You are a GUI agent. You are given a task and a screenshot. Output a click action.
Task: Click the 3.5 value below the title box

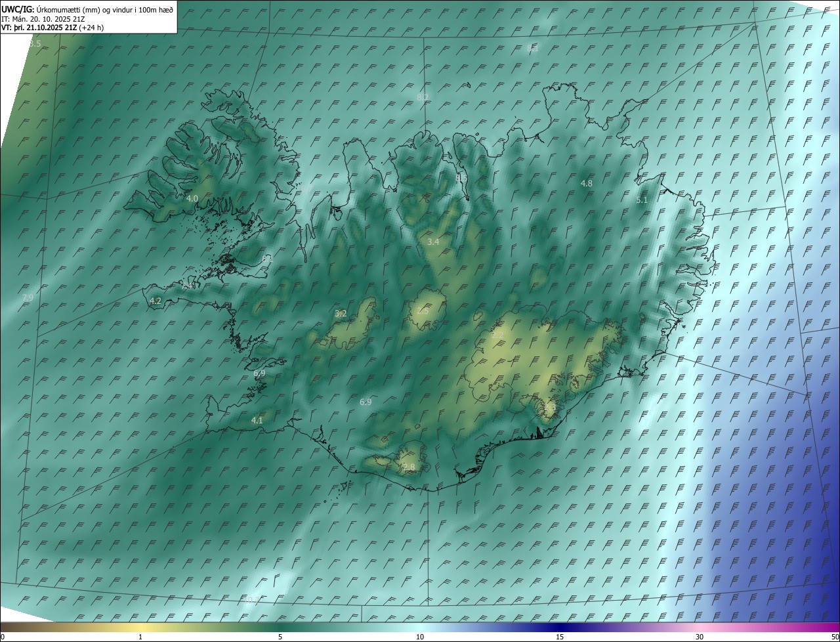35,43
